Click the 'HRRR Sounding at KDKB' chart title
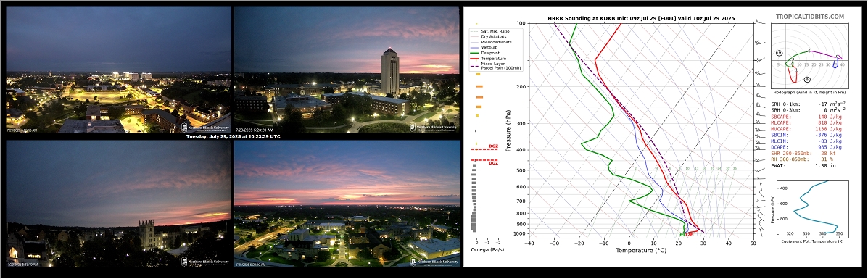 click(641, 18)
